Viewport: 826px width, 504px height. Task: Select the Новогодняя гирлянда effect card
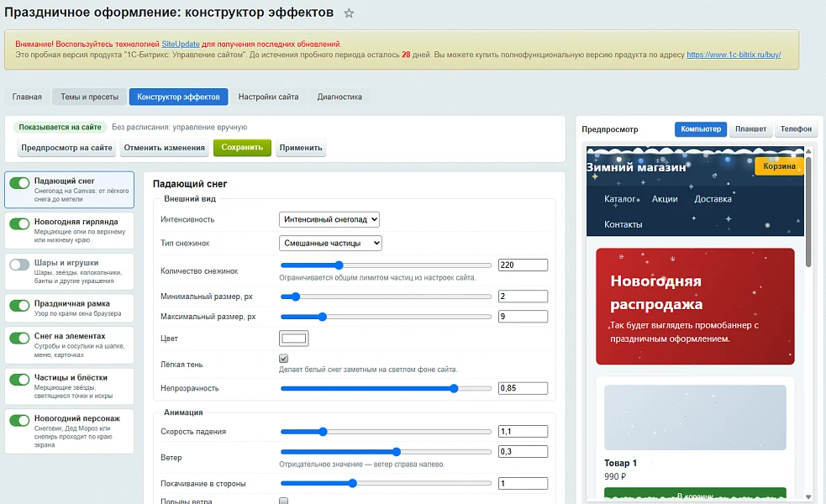click(x=69, y=231)
